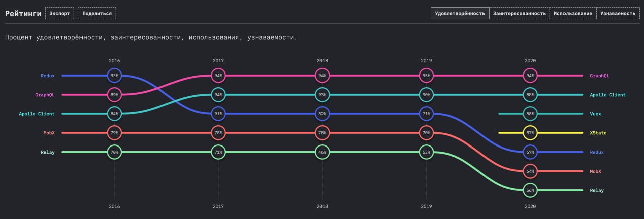This screenshot has width=644, height=219.
Task: Select the MobX 79% node in 2016
Action: (115, 133)
